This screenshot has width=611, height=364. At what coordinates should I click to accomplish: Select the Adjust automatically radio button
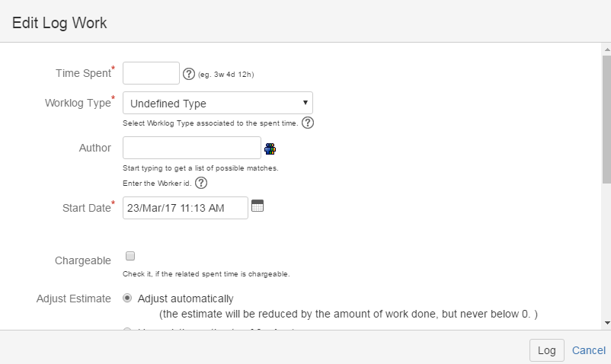click(127, 299)
